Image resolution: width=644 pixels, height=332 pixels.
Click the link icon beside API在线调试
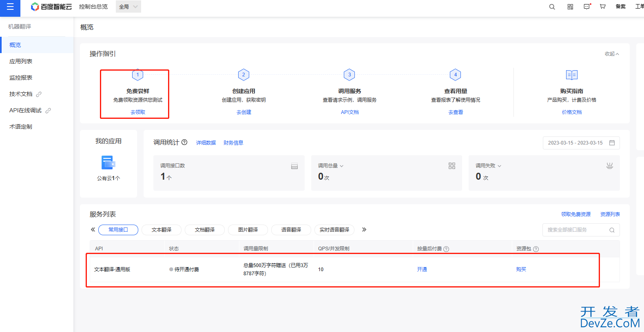click(x=48, y=111)
